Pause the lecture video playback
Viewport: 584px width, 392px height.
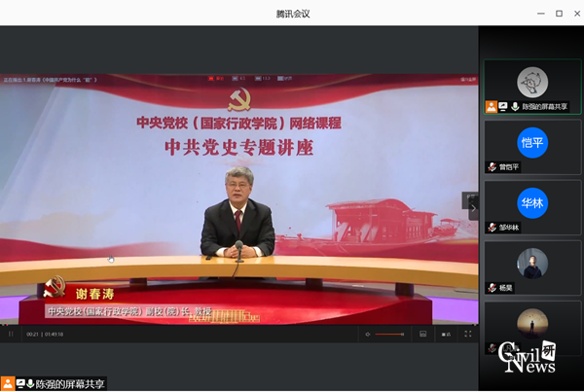12,334
